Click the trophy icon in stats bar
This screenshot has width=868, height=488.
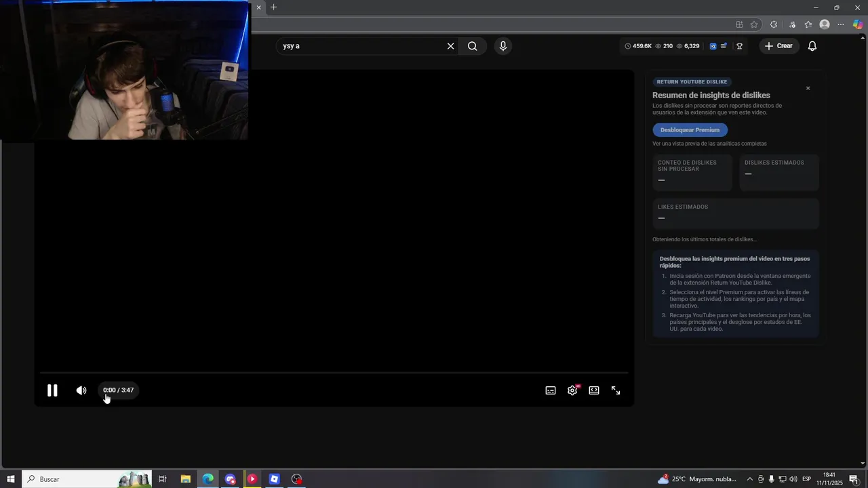739,46
